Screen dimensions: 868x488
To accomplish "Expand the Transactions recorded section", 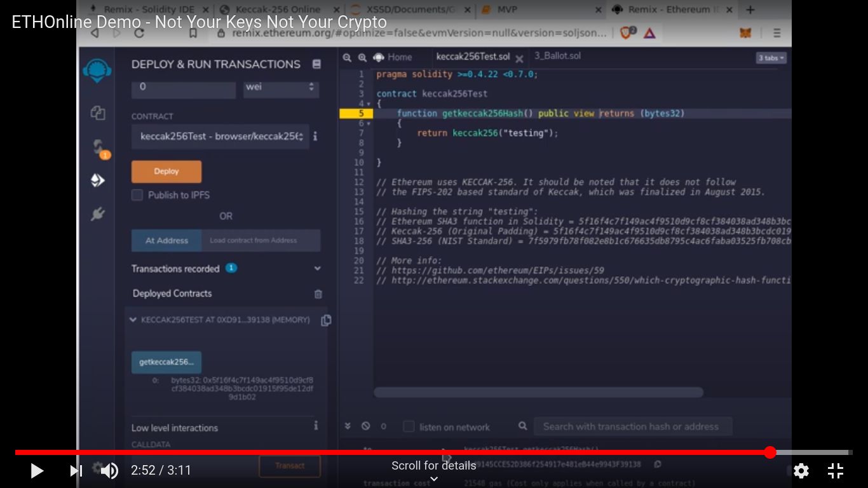I will [317, 269].
